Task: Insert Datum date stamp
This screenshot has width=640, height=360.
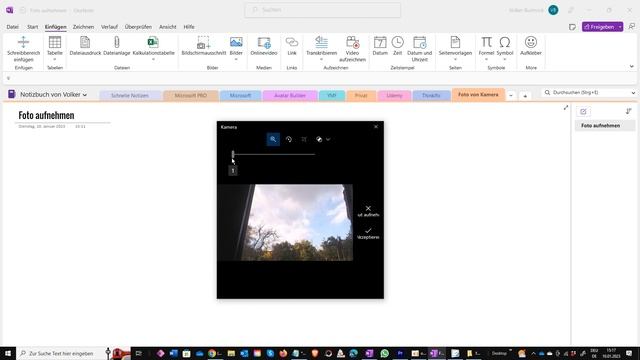Action: [x=380, y=42]
